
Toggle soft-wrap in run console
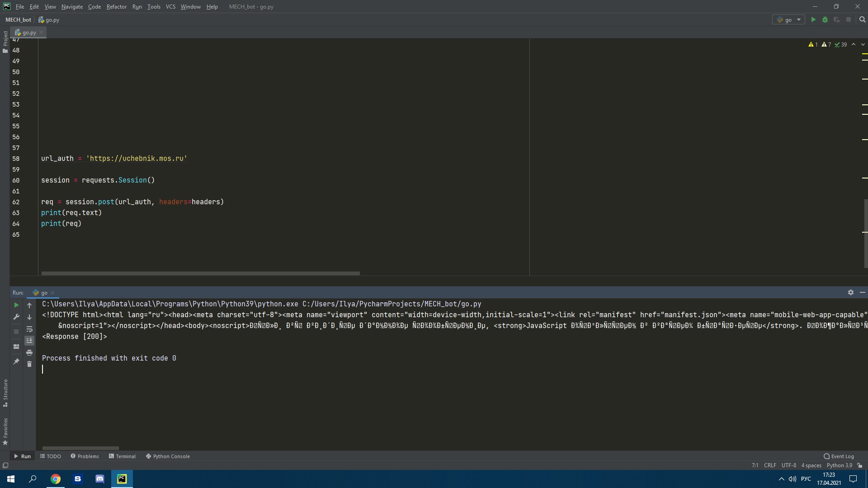pyautogui.click(x=29, y=329)
